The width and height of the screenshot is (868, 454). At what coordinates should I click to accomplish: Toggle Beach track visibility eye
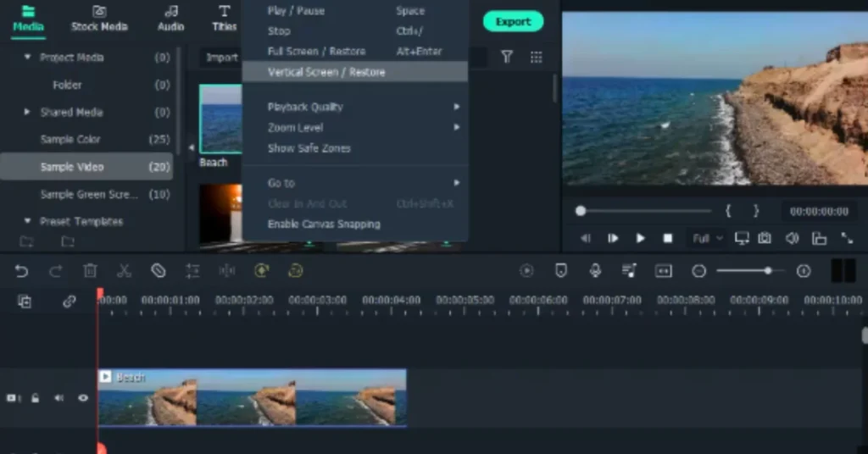coord(83,398)
